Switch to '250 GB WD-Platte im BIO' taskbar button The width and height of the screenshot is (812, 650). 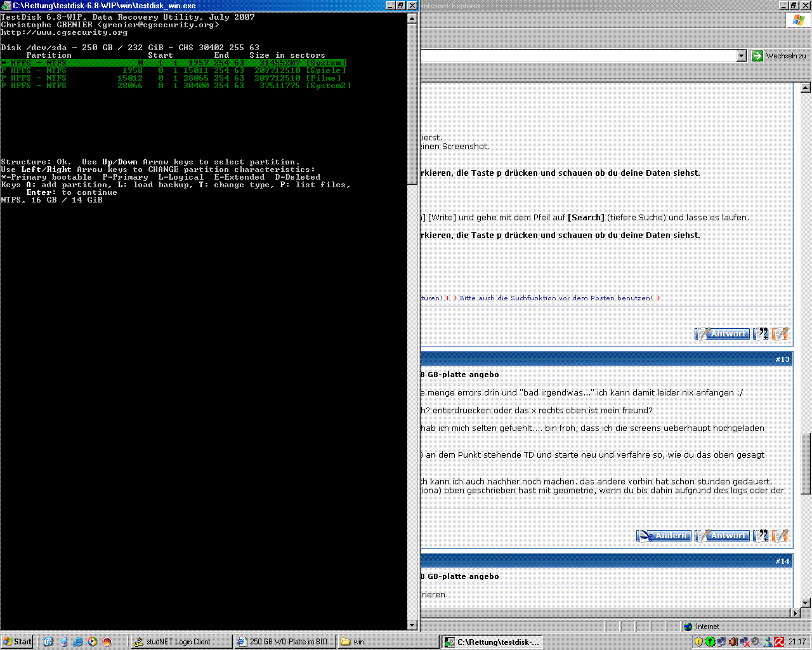(x=284, y=642)
